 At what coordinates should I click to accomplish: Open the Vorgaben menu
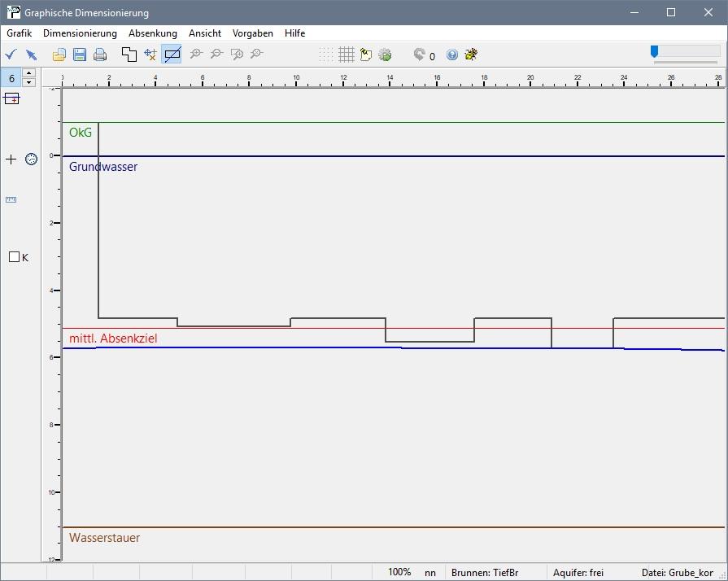(252, 33)
